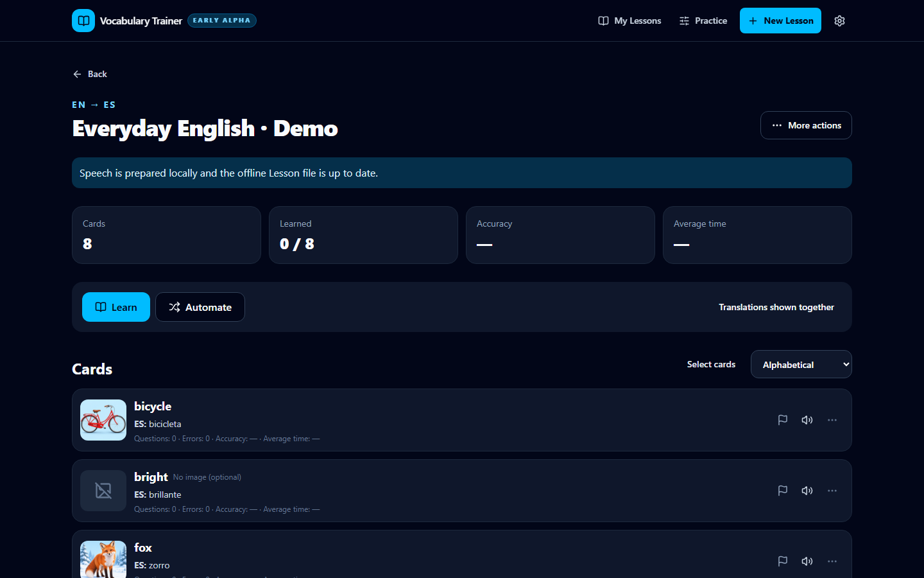924x578 pixels.
Task: Toggle Translations shown together setting
Action: click(x=776, y=307)
